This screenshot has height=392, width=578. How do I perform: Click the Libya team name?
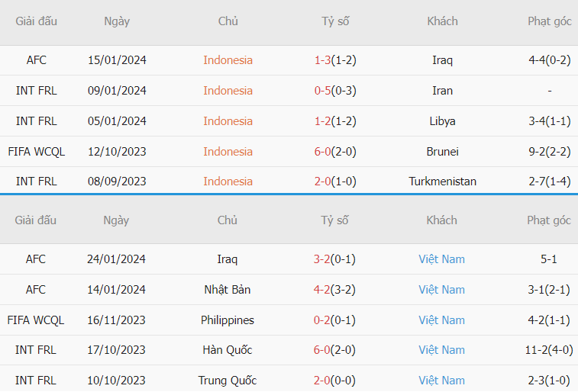point(442,121)
